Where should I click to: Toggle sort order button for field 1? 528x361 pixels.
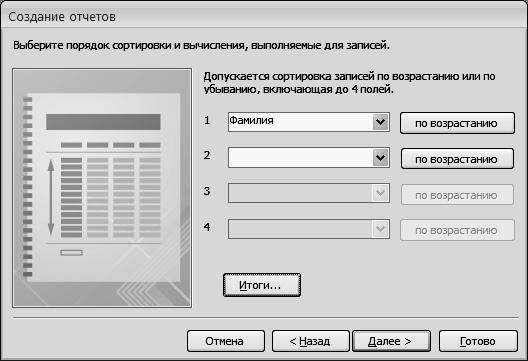tap(457, 123)
